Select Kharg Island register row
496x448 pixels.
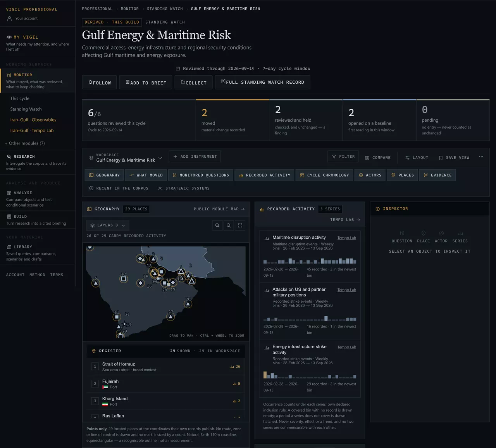(166, 401)
